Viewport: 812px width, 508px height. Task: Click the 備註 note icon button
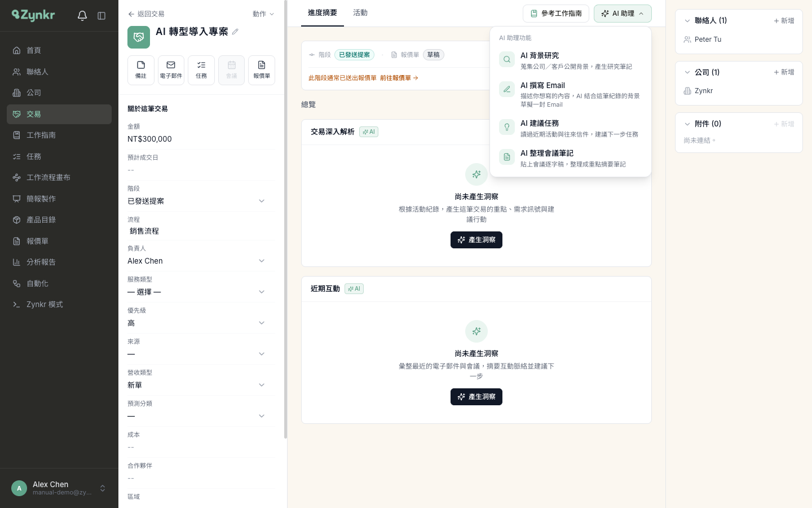point(141,70)
